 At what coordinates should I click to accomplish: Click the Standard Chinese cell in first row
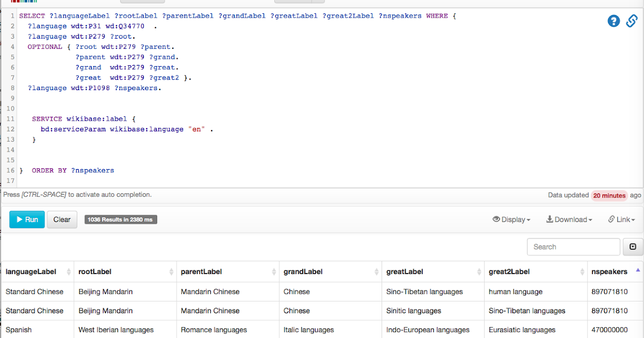(34, 292)
